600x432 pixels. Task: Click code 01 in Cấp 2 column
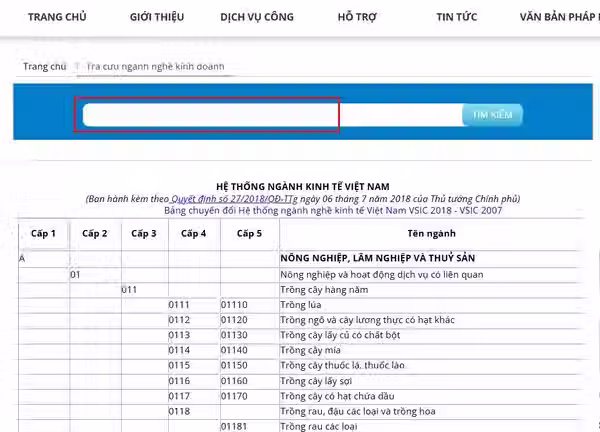click(75, 275)
